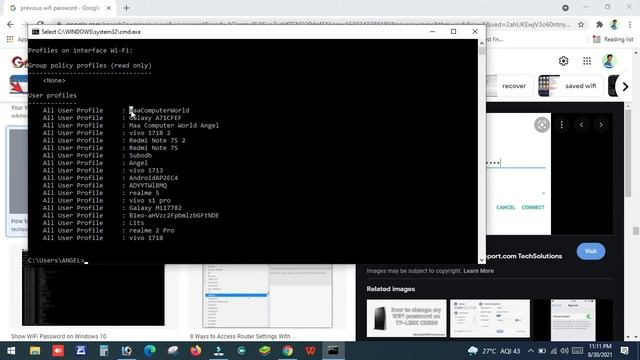The image size is (640, 360).
Task: Click the 'Lits' profile entry
Action: 136,223
